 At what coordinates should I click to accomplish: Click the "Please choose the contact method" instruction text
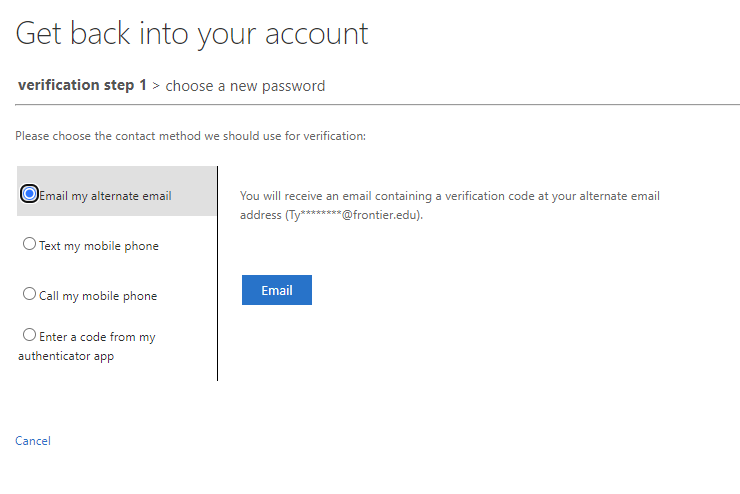click(x=190, y=135)
